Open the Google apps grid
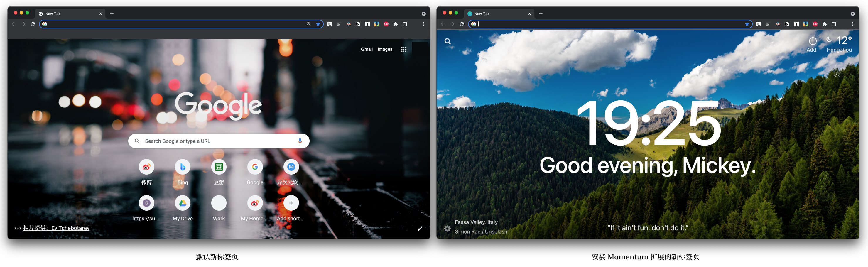This screenshot has width=868, height=267. (404, 49)
